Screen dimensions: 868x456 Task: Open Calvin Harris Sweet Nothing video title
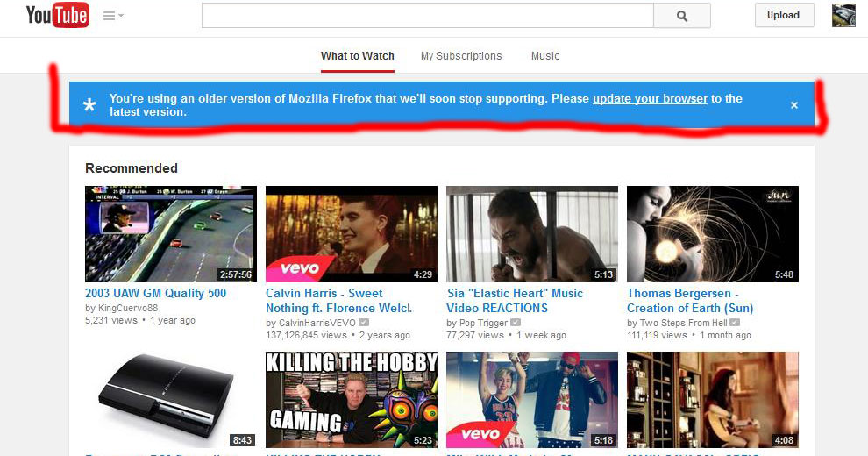pyautogui.click(x=338, y=300)
